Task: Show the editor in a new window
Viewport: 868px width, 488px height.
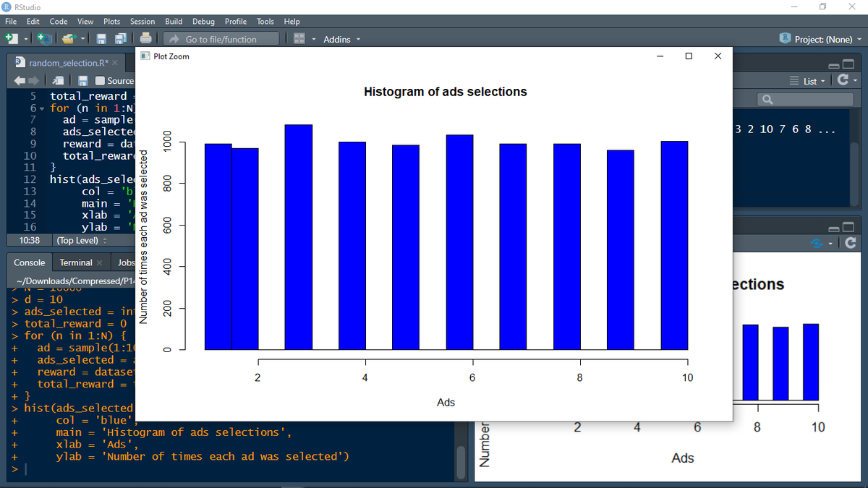Action: tap(59, 81)
